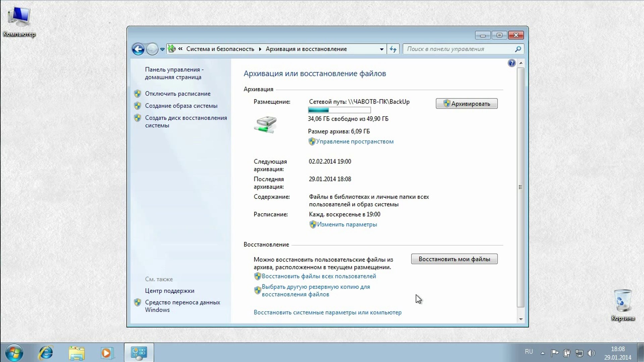This screenshot has width=644, height=362.
Task: Click shield icon beside 'Восстановить файлы всех пользователей'
Action: pyautogui.click(x=258, y=276)
